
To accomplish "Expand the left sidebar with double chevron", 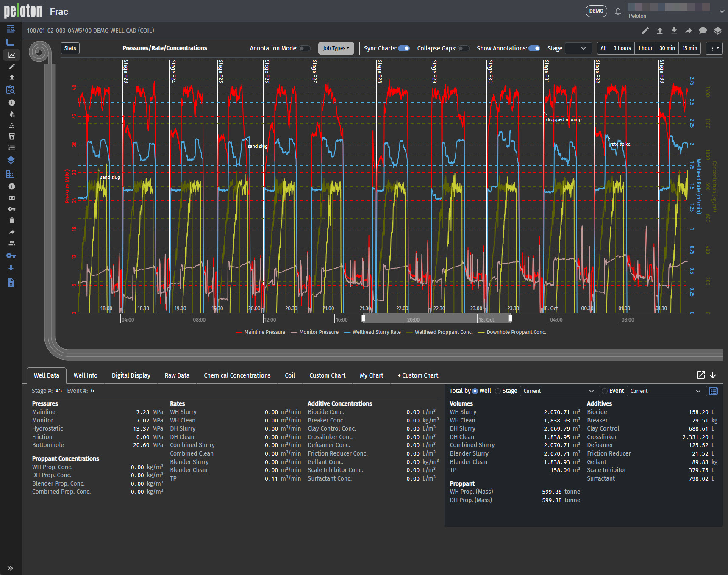I will 10,568.
